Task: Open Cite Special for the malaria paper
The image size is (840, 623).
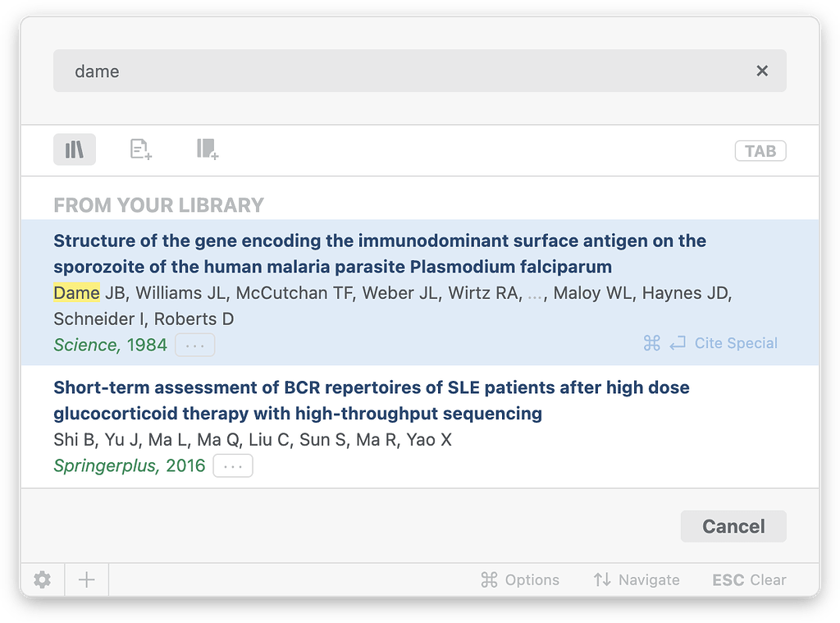Action: (736, 343)
